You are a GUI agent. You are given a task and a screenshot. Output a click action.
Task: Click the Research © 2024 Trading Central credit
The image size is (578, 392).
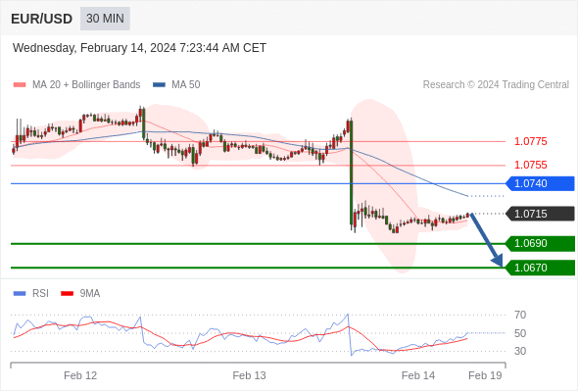tap(496, 85)
